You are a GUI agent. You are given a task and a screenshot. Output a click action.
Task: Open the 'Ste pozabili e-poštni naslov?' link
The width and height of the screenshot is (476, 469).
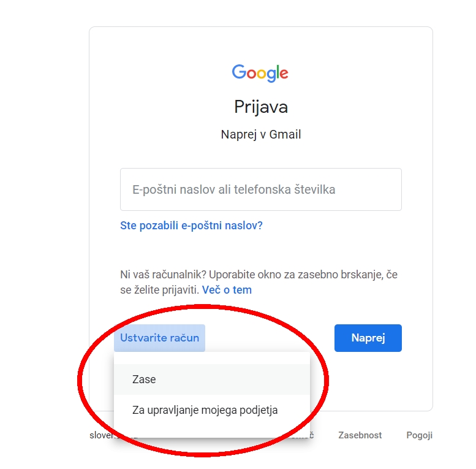coord(191,226)
